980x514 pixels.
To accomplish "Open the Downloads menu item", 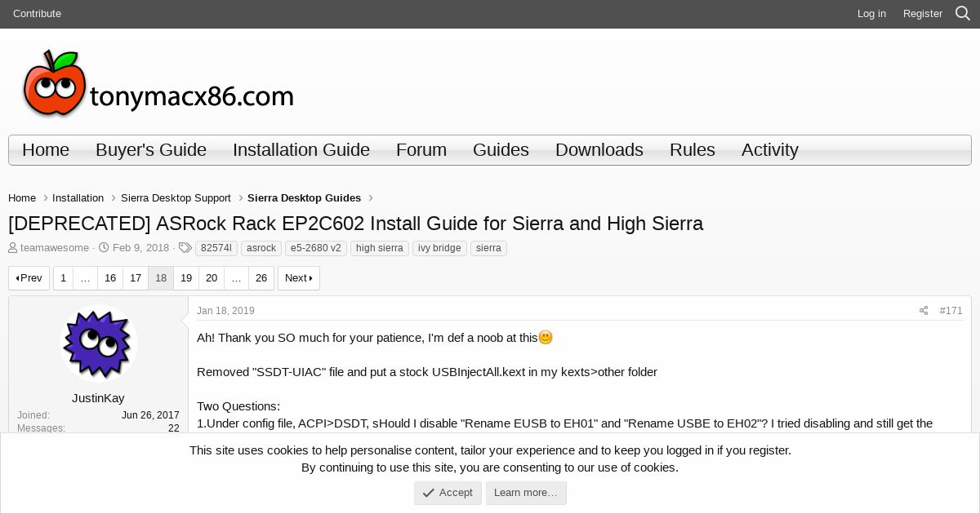I will (x=599, y=150).
